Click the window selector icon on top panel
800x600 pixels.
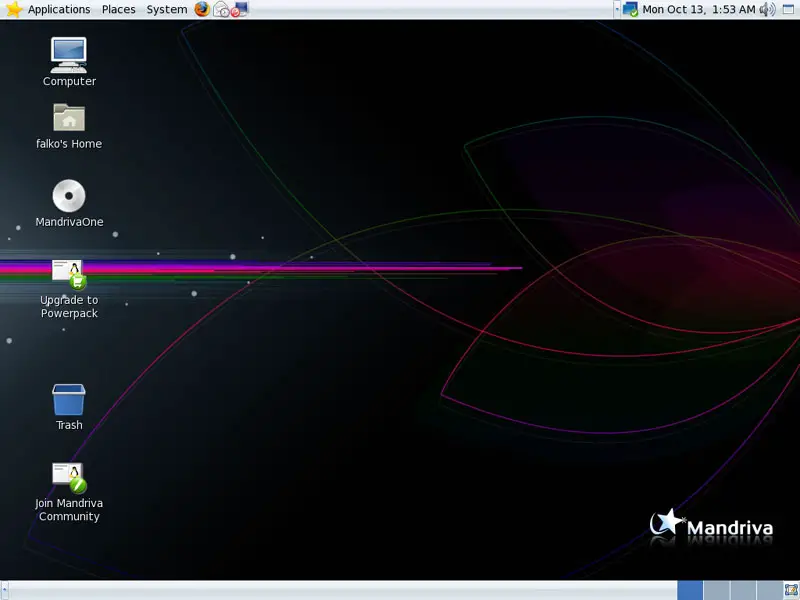(788, 9)
